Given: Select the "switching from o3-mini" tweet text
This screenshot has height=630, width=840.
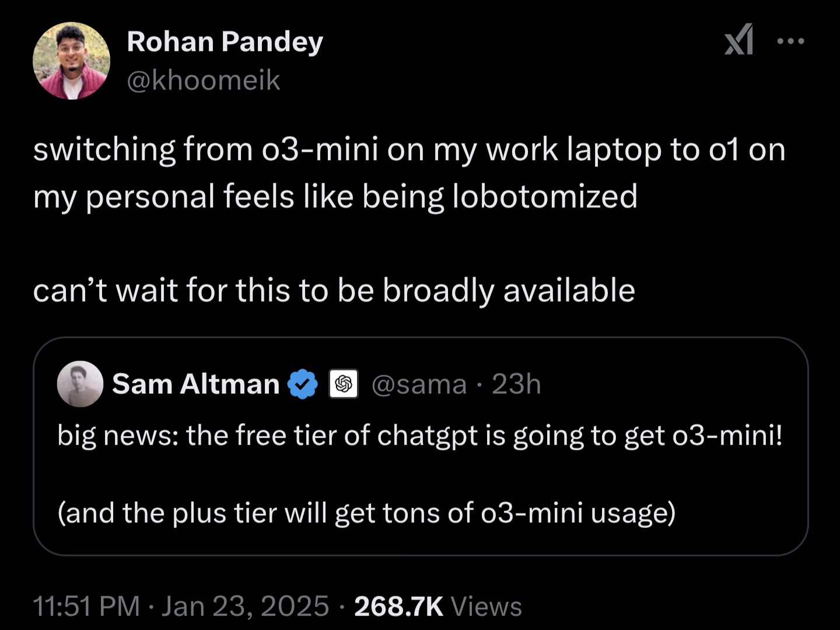Looking at the screenshot, I should pyautogui.click(x=409, y=173).
